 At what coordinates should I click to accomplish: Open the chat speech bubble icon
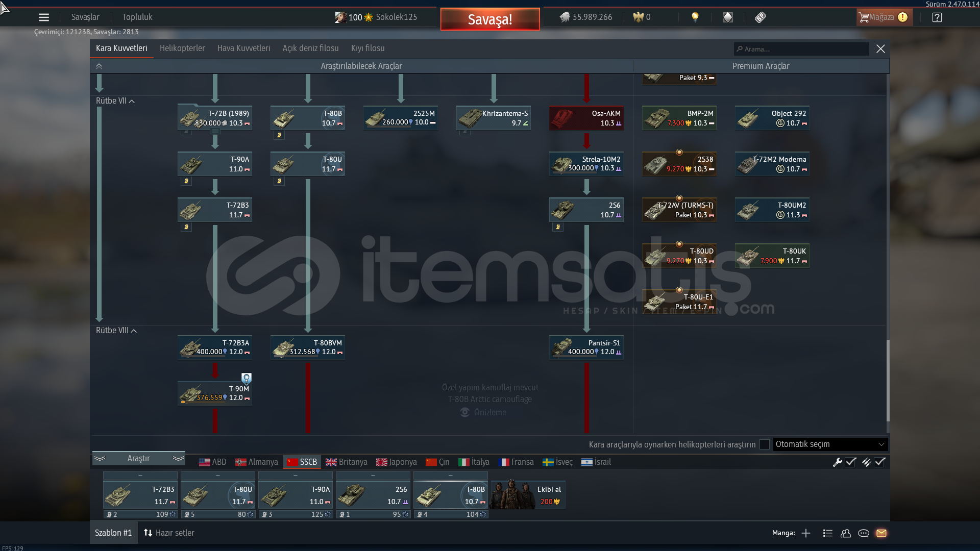(864, 533)
